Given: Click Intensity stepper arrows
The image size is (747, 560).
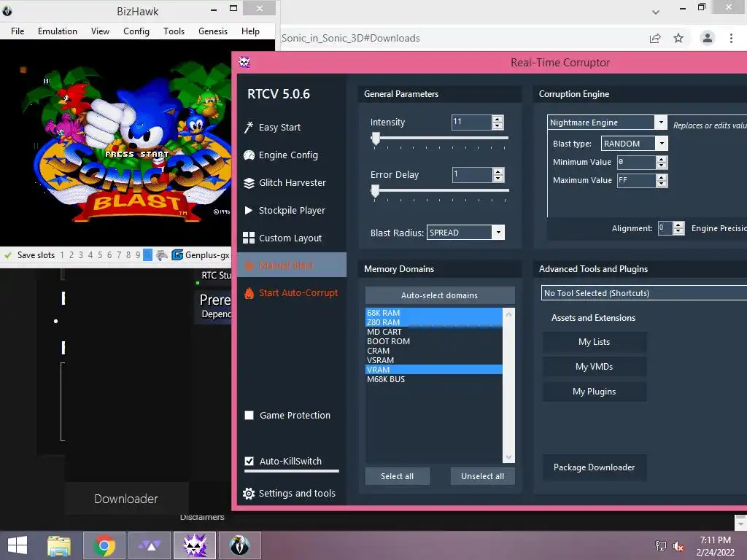Looking at the screenshot, I should [498, 122].
